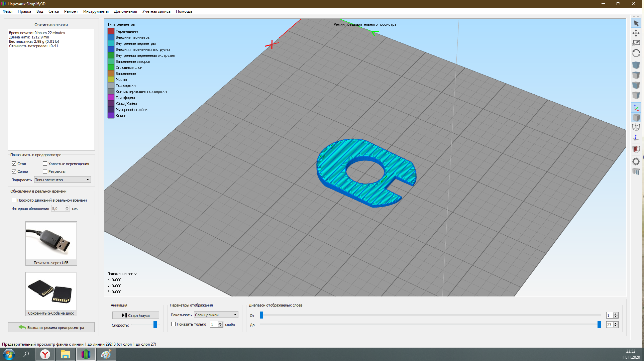Toggle the Сопло checkbox
Screen dimensions: 644x363
pyautogui.click(x=14, y=171)
